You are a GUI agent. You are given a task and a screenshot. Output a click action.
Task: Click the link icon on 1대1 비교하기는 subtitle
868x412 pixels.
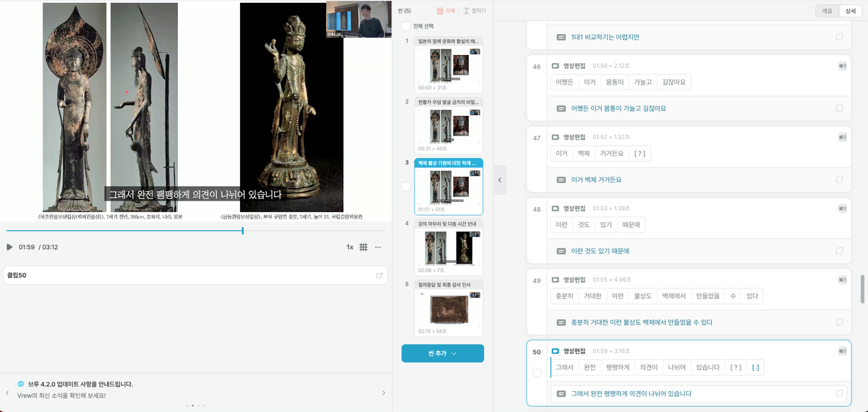(x=839, y=37)
